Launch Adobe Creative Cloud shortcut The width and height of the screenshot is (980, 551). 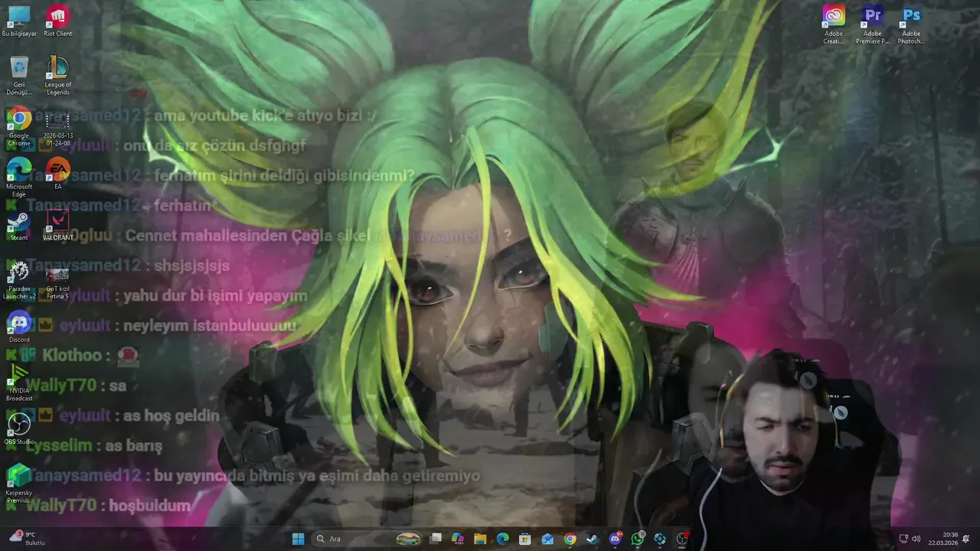tap(834, 25)
